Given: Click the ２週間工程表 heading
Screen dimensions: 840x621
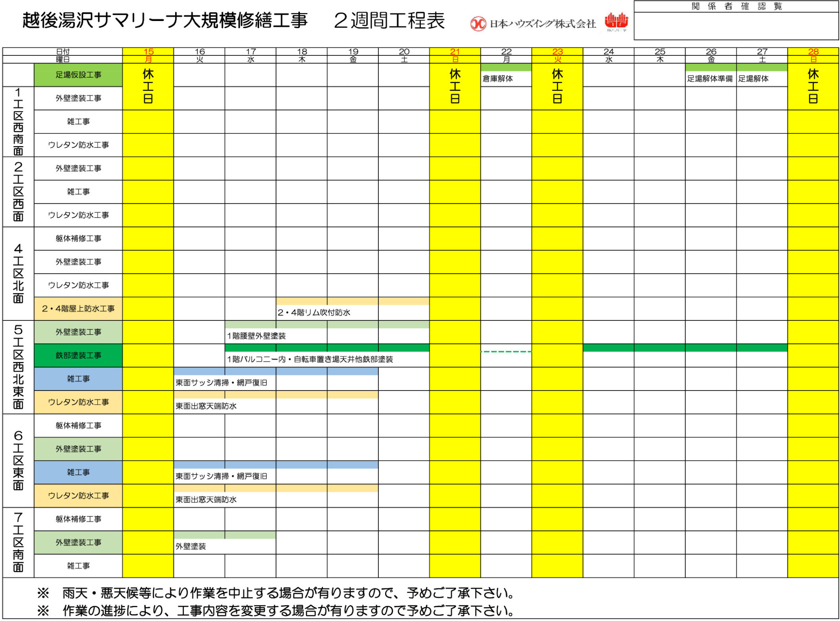Looking at the screenshot, I should (x=389, y=21).
